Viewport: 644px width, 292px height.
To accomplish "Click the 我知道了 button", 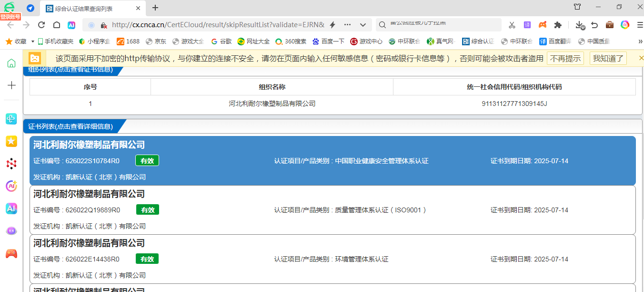I will tap(609, 58).
